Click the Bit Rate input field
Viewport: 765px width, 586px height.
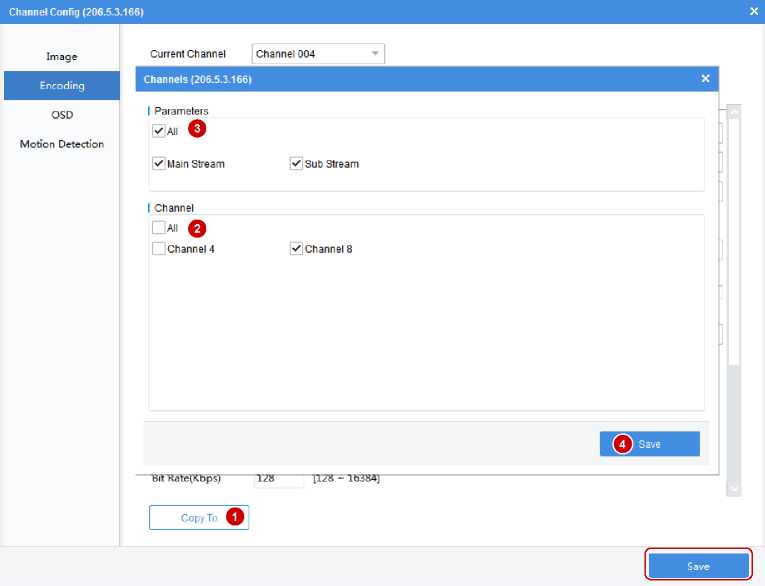point(277,479)
